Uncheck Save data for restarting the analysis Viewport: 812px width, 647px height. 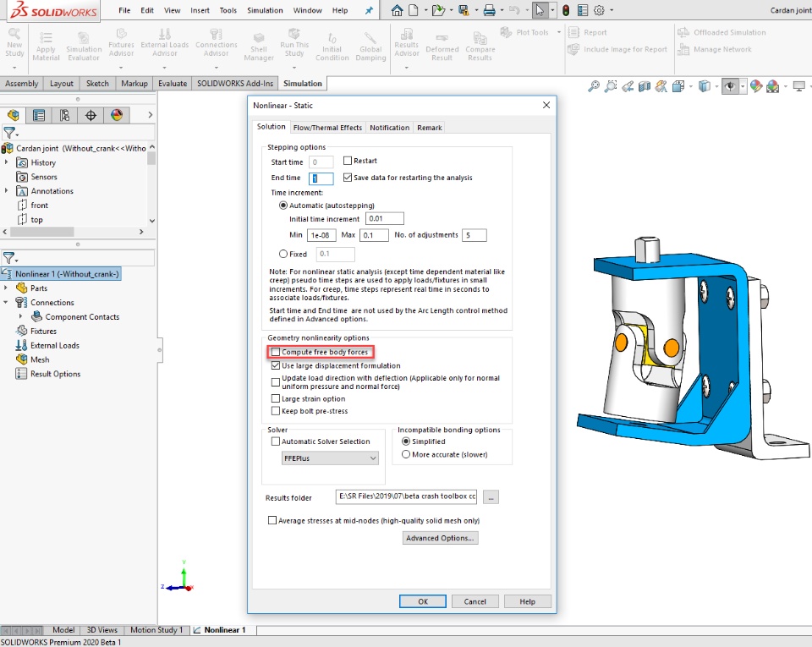[x=348, y=178]
